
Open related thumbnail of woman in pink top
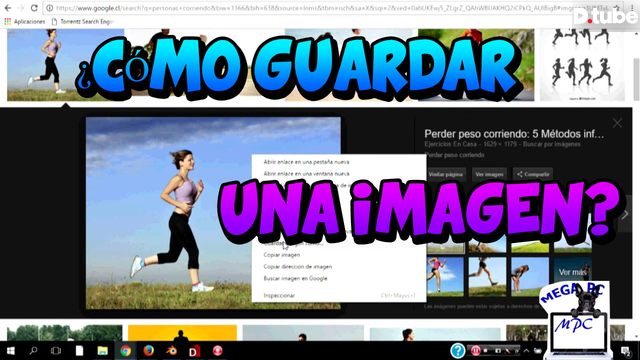point(445,276)
